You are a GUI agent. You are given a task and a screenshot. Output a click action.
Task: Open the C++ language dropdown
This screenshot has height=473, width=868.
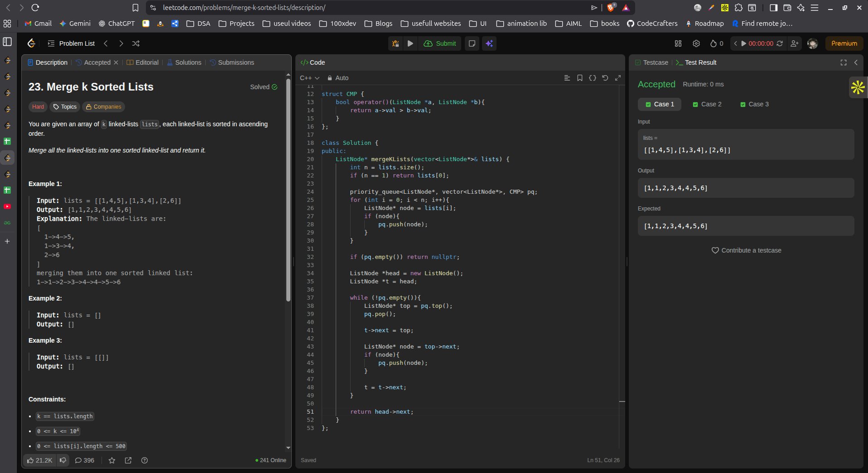pyautogui.click(x=309, y=78)
